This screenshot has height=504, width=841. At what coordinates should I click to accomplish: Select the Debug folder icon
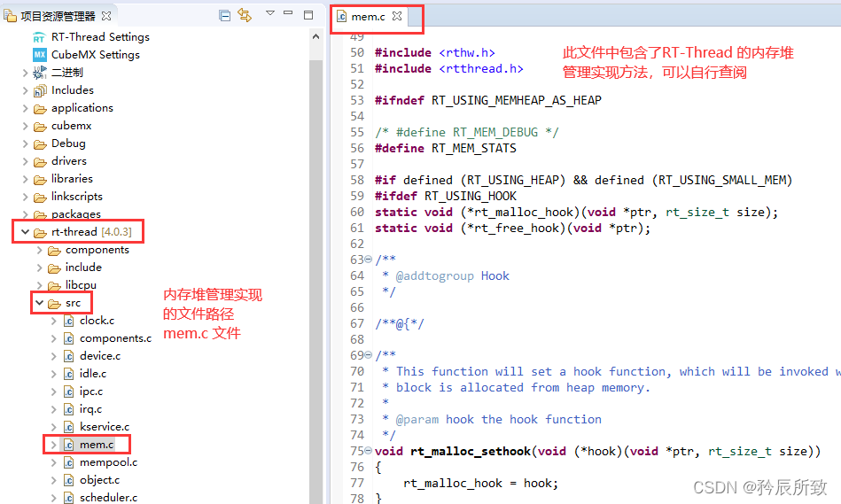click(x=40, y=144)
